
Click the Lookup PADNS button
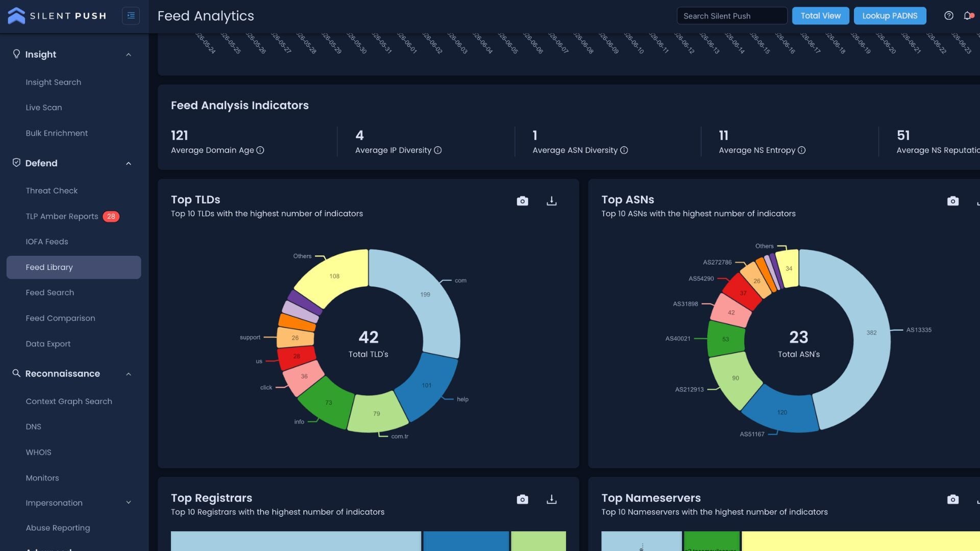[890, 16]
